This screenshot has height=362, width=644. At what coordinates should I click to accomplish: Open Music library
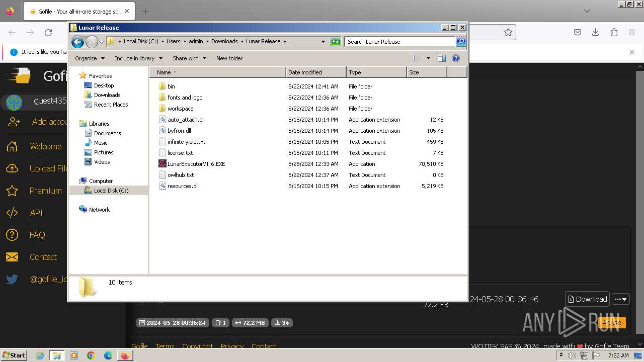(x=101, y=143)
